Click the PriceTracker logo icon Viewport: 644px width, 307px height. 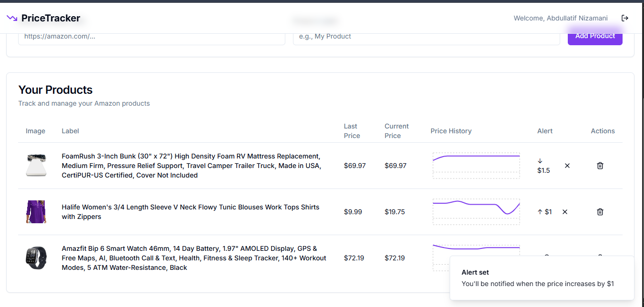click(x=12, y=18)
